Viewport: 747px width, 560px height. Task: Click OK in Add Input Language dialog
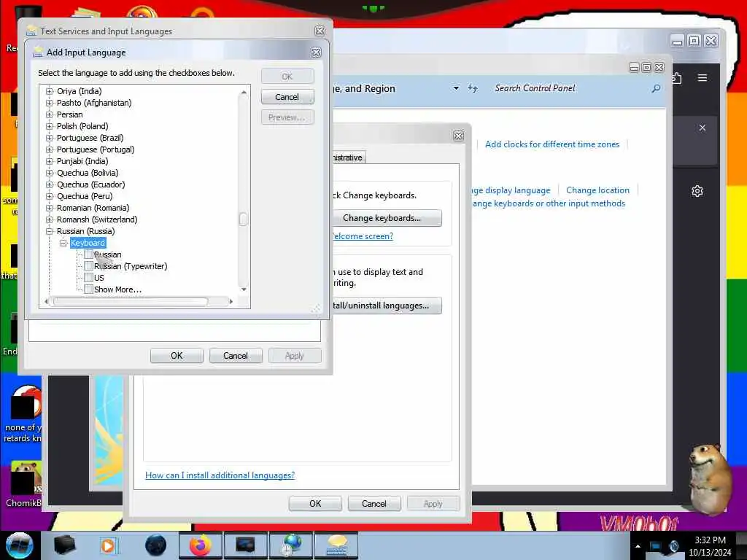click(287, 77)
